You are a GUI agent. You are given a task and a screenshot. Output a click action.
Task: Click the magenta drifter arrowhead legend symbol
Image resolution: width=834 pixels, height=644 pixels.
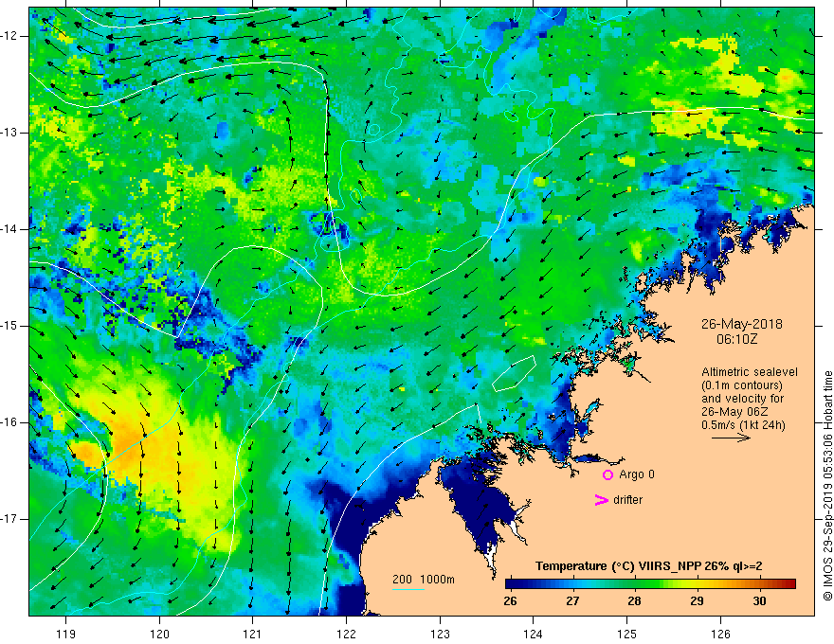click(x=602, y=500)
